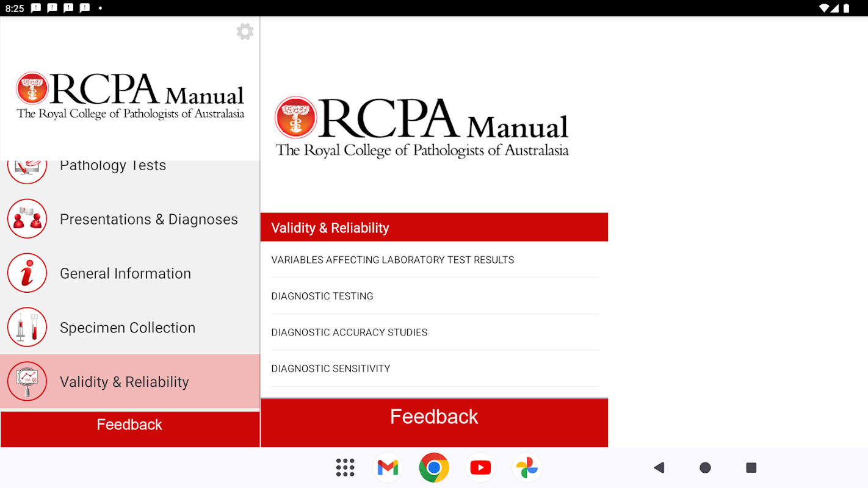
Task: Tap the Pathology Tests icon
Action: click(x=27, y=171)
